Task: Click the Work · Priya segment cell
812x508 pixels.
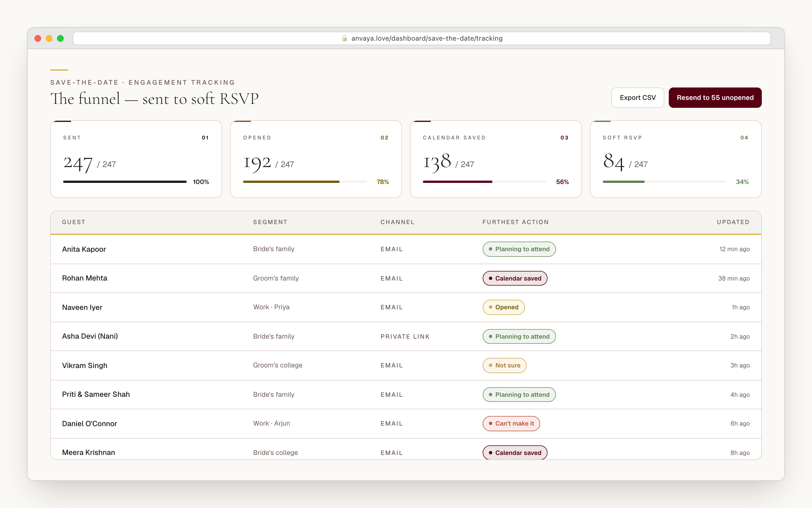Action: (x=271, y=307)
